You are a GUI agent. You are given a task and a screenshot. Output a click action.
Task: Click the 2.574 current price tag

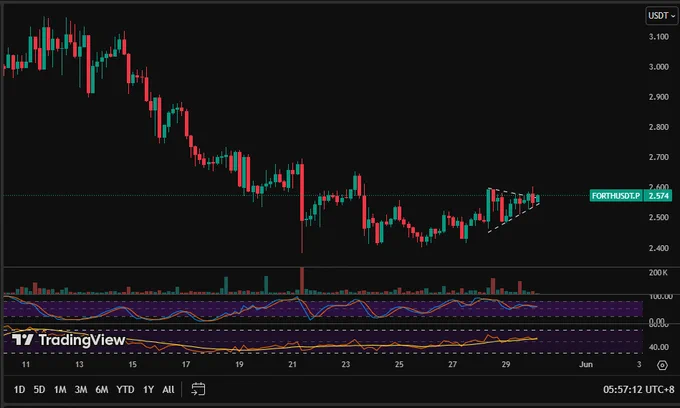[658, 196]
